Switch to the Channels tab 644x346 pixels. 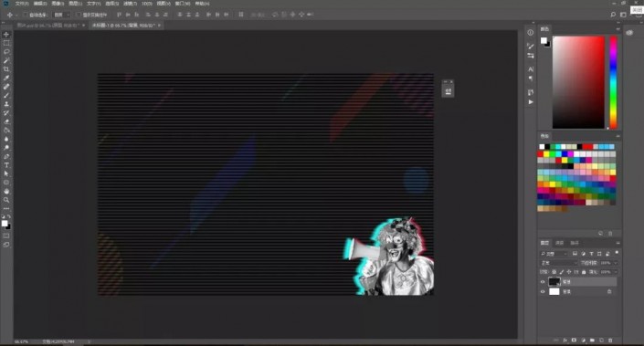click(559, 243)
